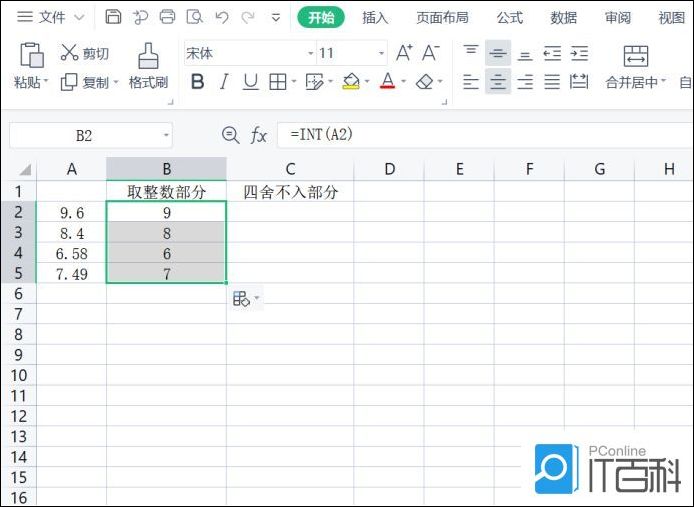This screenshot has width=694, height=507.
Task: Toggle middle vertical alignment
Action: pos(498,53)
